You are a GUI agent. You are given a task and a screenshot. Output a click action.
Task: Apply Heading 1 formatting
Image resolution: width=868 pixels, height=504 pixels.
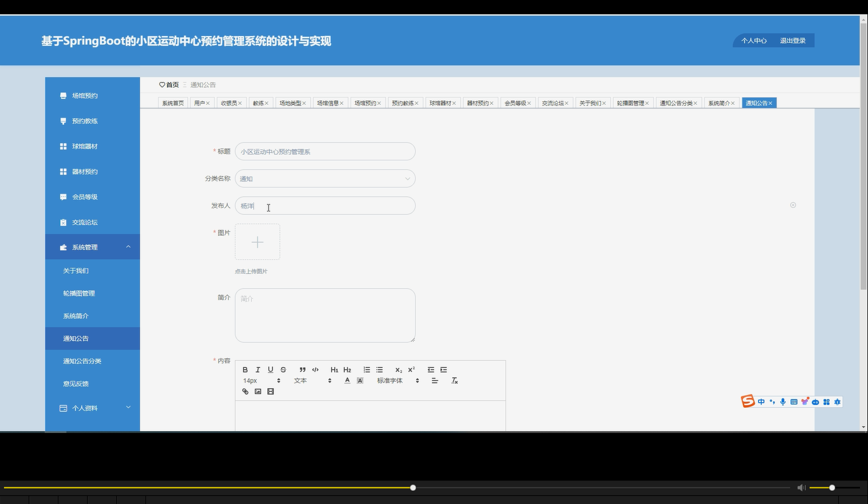click(x=335, y=369)
